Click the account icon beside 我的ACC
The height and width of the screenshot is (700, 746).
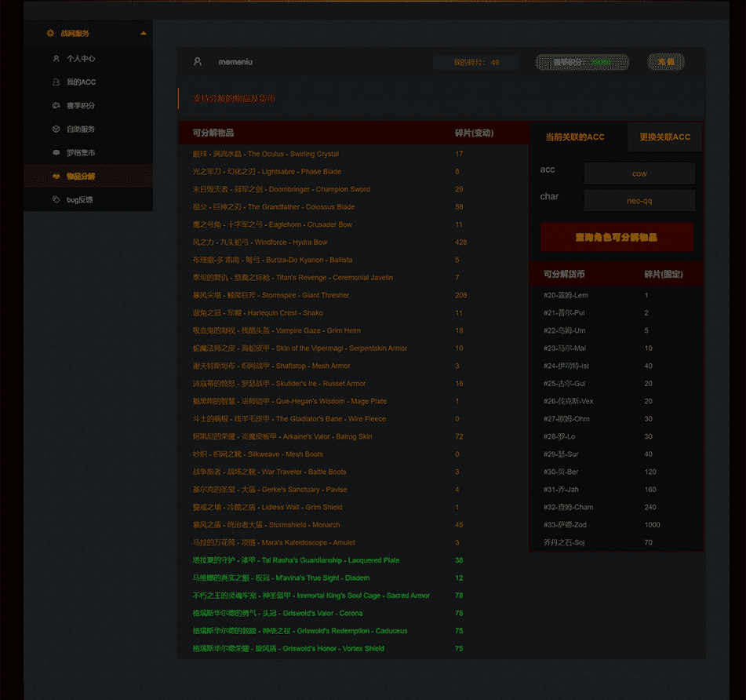click(56, 82)
